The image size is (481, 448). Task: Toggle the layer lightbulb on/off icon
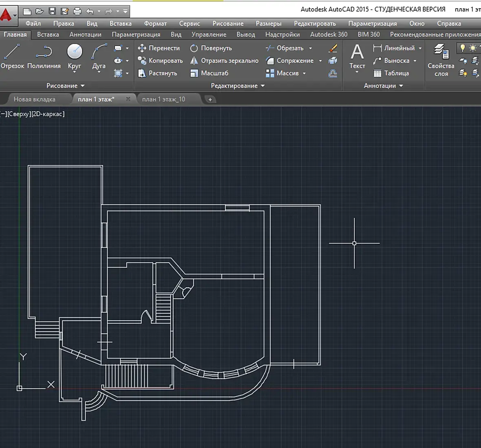coord(462,48)
